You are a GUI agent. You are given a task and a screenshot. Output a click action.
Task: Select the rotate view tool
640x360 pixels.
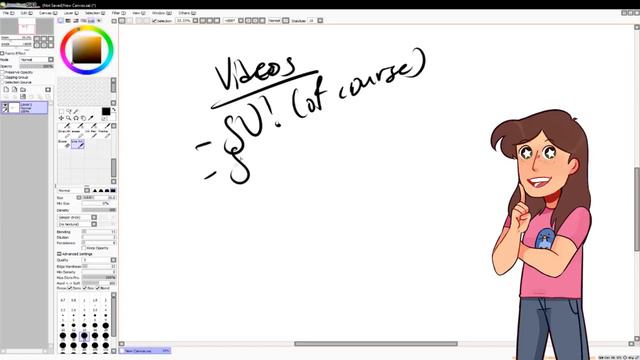coord(76,118)
